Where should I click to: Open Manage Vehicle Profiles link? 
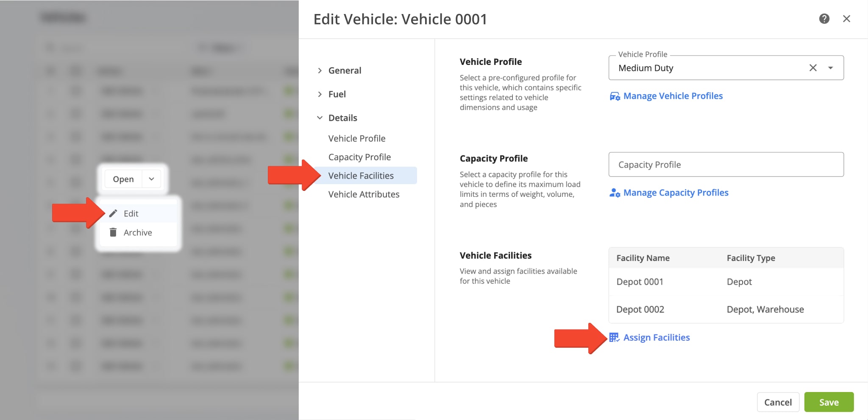pos(673,96)
